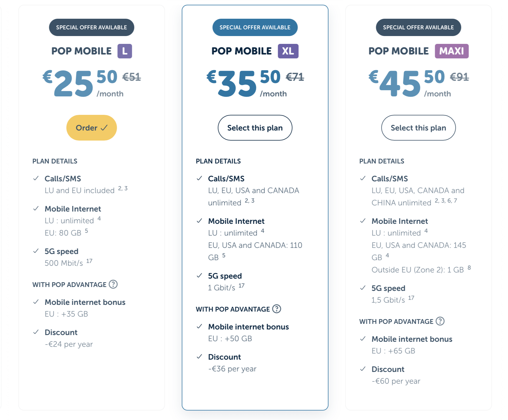
Task: Click the Pop Mobile XL plan title
Action: point(241,51)
